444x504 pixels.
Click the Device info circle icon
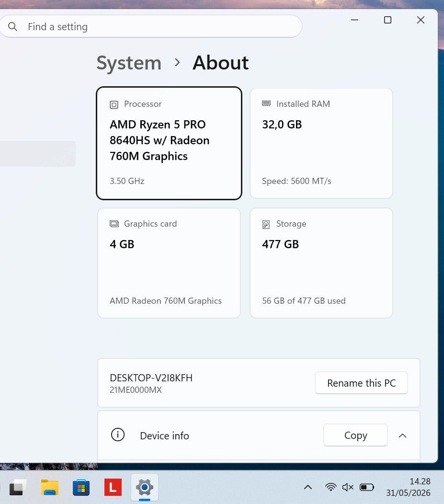click(x=118, y=435)
